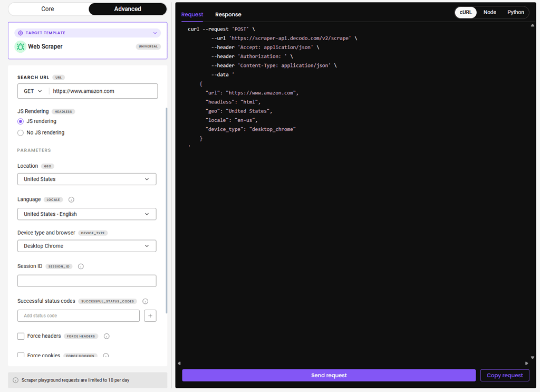Screen dimensions: 540x392
Task: Click the code panel scroll-down arrow
Action: pos(533,358)
